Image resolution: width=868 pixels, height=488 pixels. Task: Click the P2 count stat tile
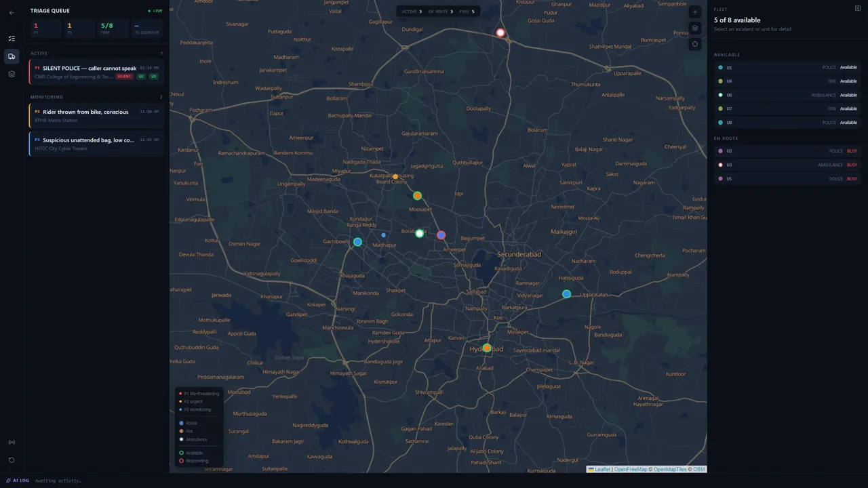[79, 28]
